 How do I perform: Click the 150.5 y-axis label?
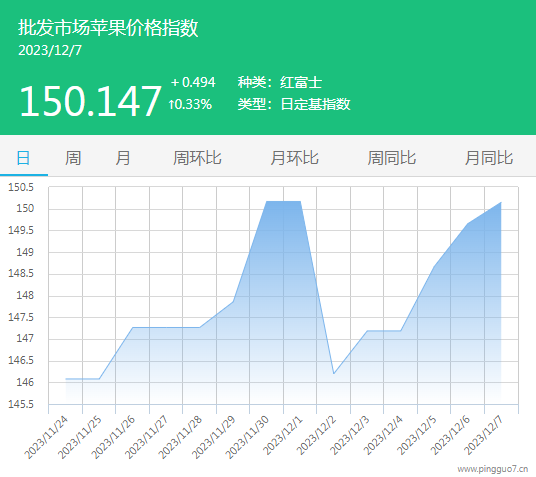[21, 187]
